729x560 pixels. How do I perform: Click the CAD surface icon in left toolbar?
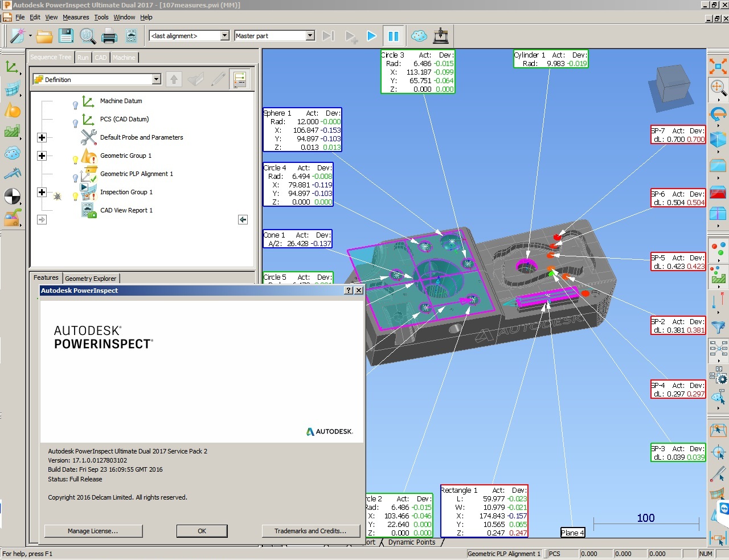pos(12,89)
